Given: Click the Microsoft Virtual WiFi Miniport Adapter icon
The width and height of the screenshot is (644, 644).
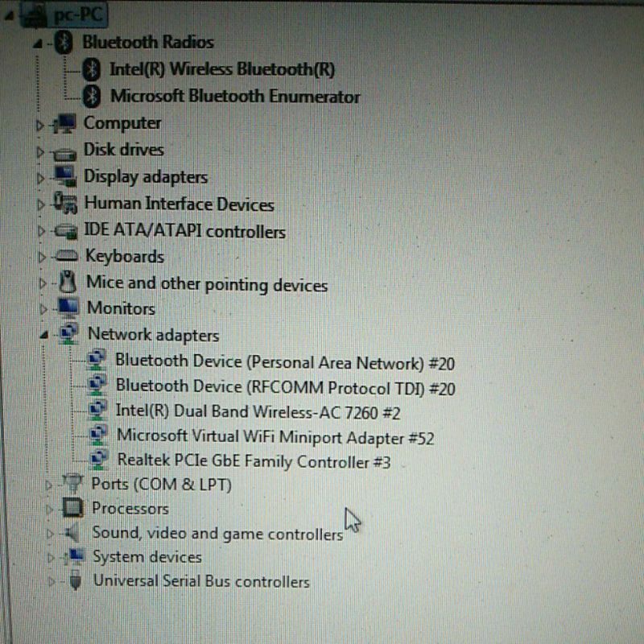Looking at the screenshot, I should tap(98, 436).
